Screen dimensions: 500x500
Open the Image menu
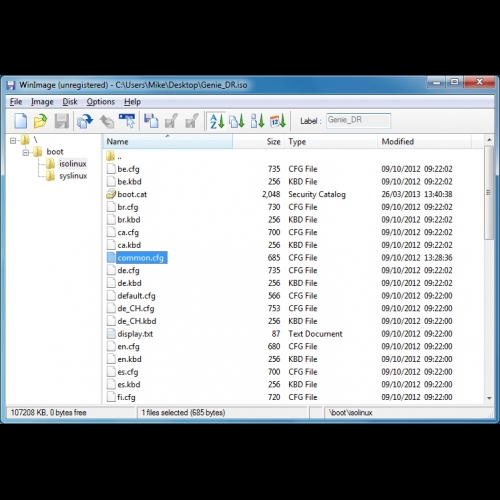tap(42, 102)
